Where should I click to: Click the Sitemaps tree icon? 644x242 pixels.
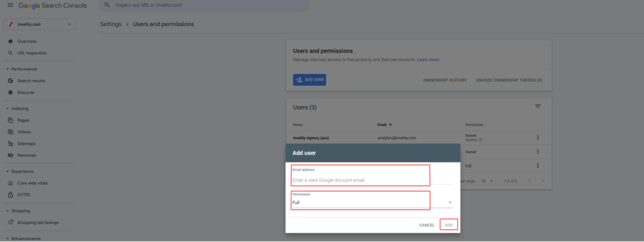(11, 144)
